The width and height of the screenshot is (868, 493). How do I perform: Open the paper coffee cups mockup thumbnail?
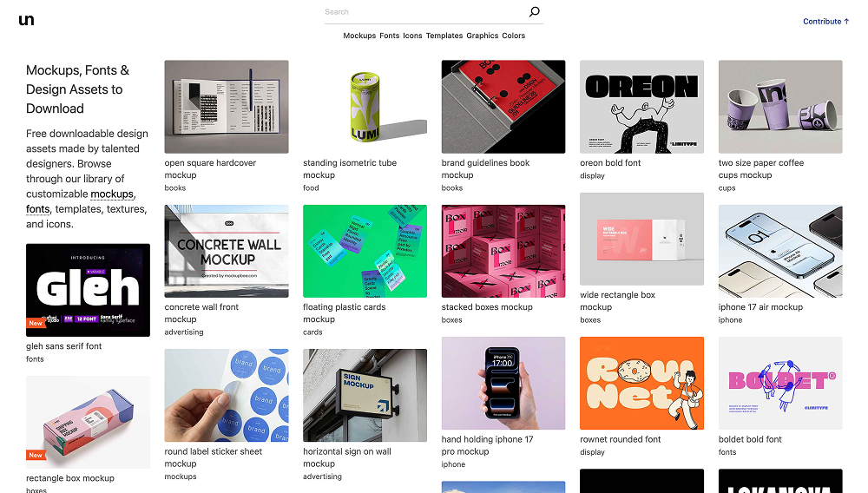pos(780,107)
